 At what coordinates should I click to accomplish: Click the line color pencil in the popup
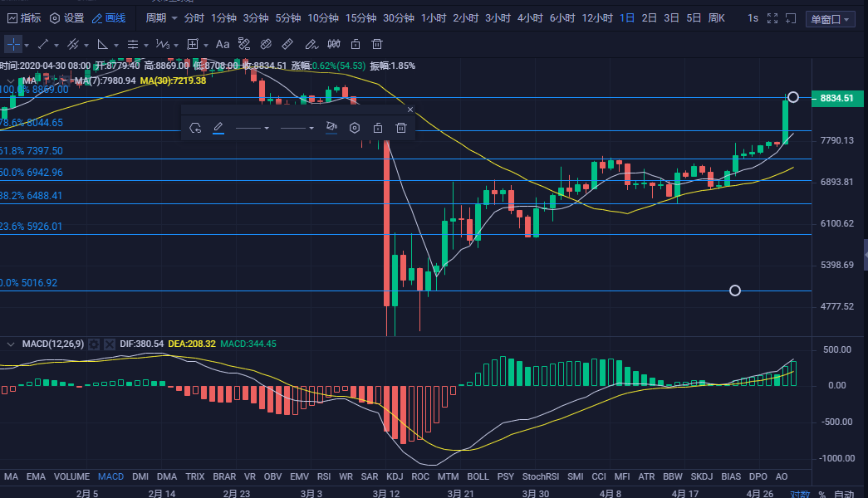[x=218, y=129]
